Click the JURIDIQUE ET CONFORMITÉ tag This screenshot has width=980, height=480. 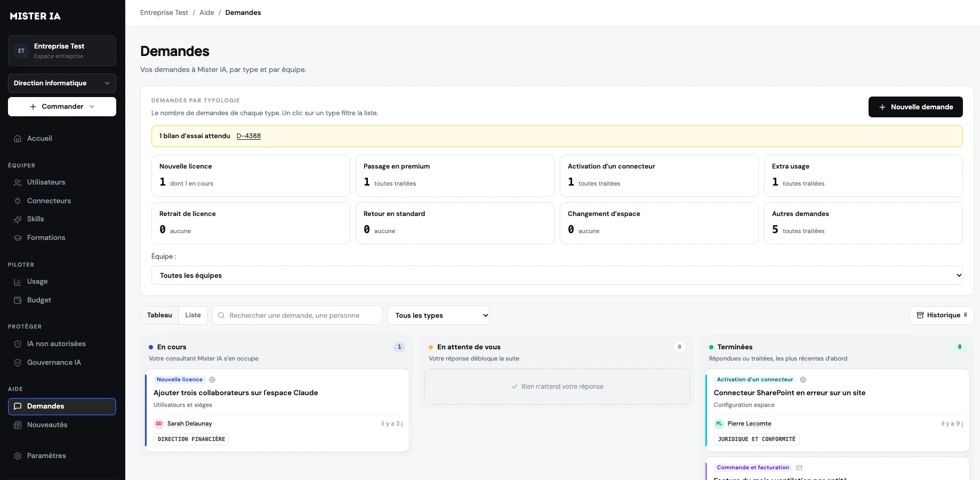pyautogui.click(x=757, y=439)
